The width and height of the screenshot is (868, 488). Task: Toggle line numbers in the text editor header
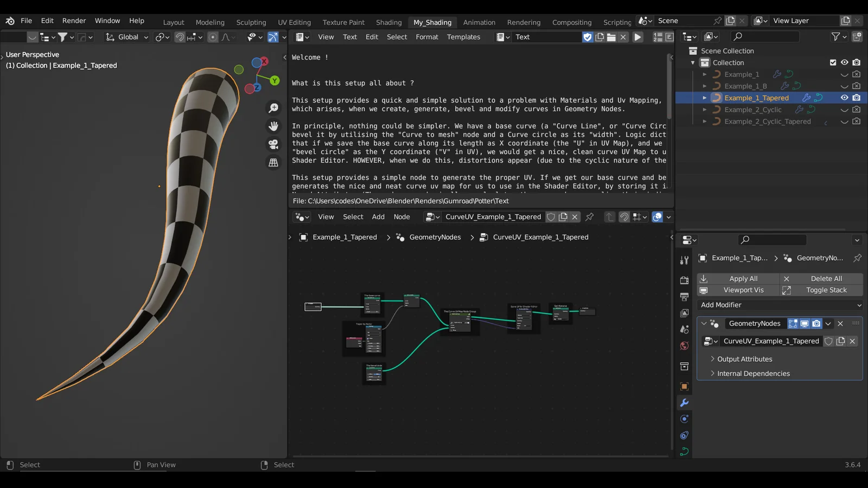(658, 37)
